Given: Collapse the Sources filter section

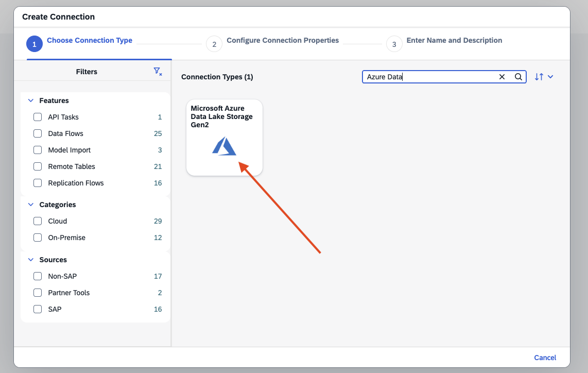Looking at the screenshot, I should click(x=30, y=260).
